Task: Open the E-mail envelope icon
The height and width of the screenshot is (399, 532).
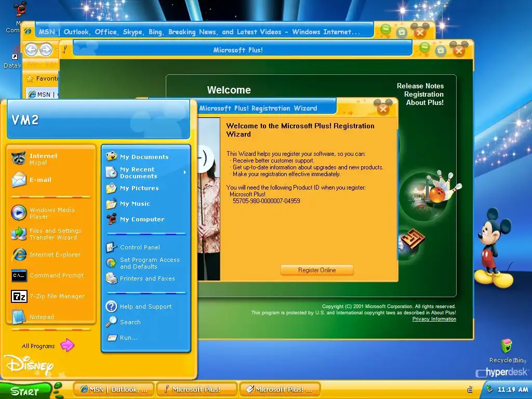Action: pos(19,180)
